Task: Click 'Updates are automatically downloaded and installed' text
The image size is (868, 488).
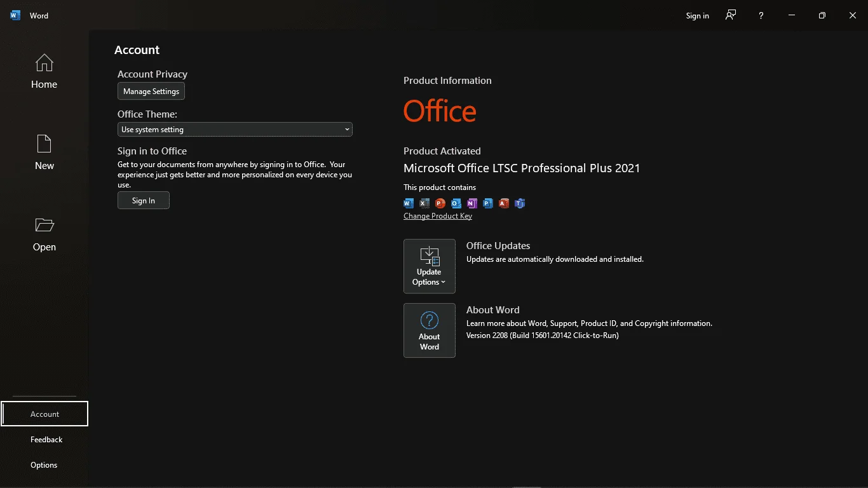Action: (x=555, y=259)
